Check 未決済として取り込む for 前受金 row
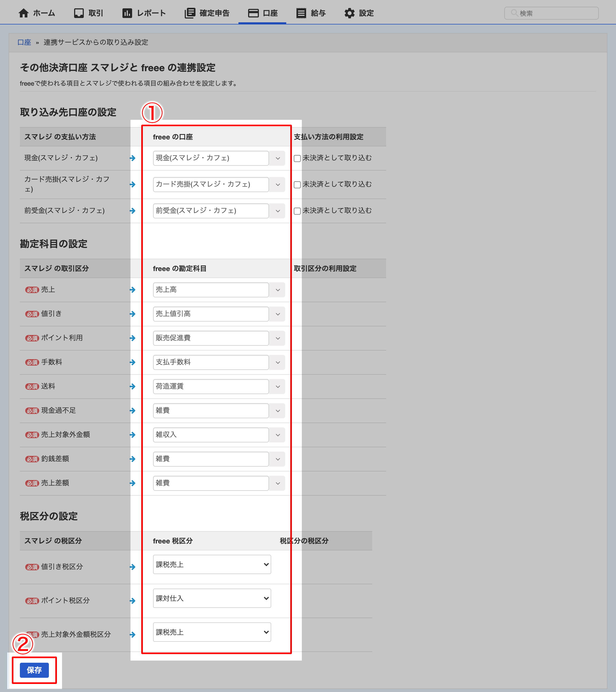616x692 pixels. 297,211
